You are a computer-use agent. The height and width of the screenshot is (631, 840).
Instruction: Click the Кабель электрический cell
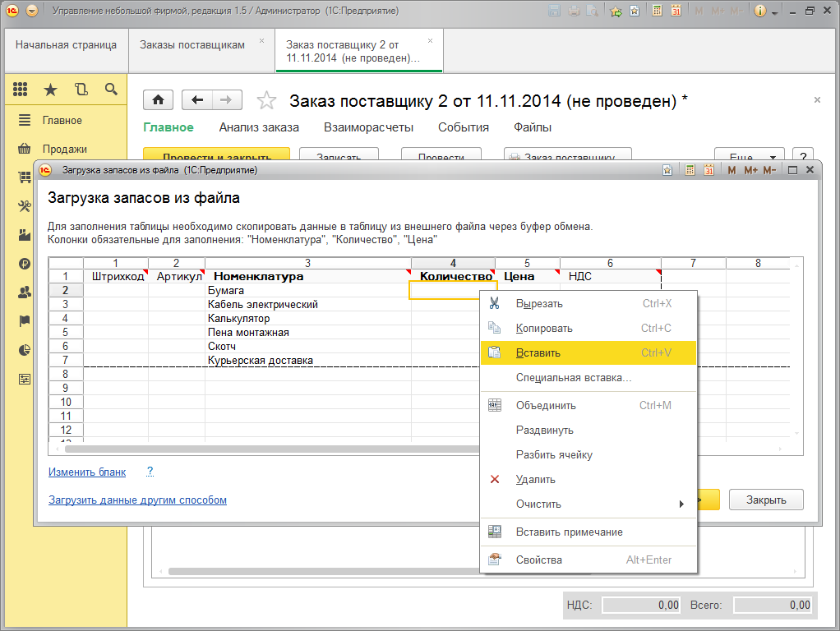click(263, 305)
